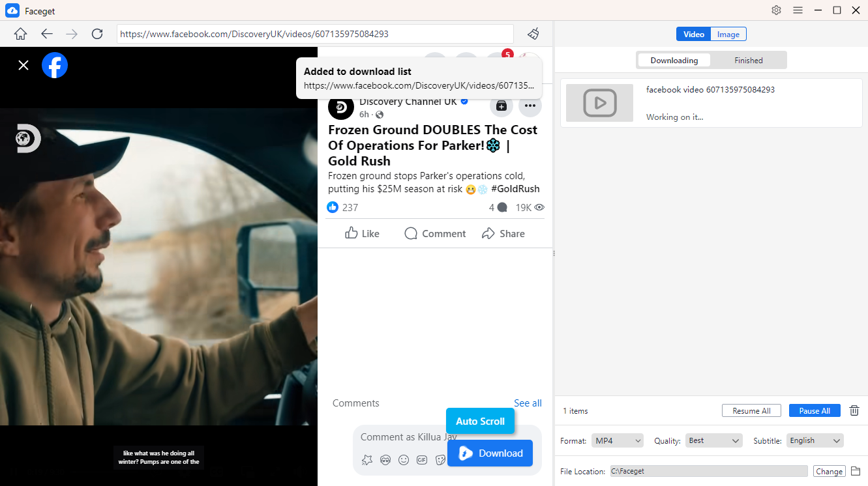Image resolution: width=868 pixels, height=486 pixels.
Task: Comment on the post
Action: pyautogui.click(x=435, y=233)
